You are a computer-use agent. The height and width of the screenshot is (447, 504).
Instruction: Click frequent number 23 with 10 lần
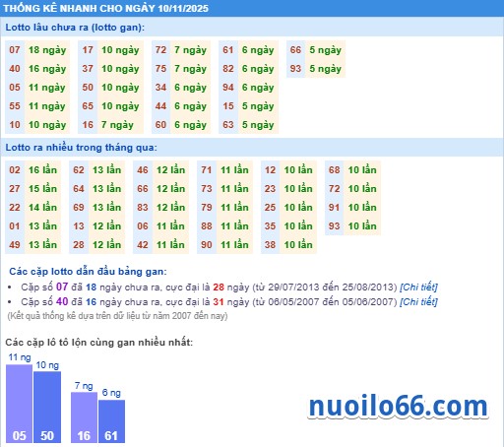(x=270, y=189)
